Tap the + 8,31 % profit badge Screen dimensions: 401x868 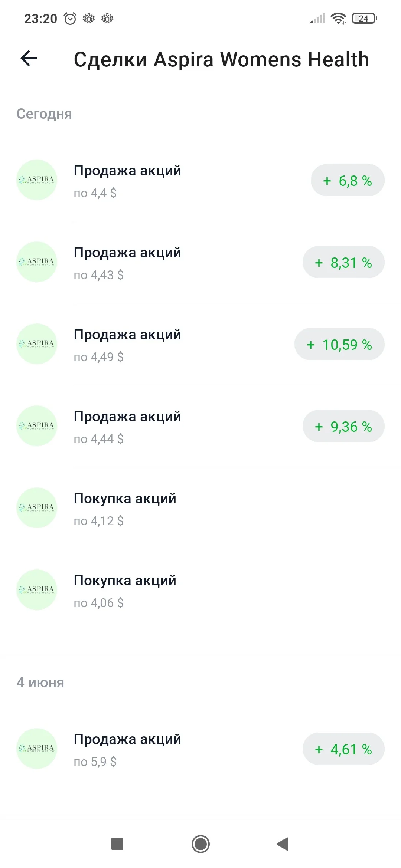pos(343,262)
